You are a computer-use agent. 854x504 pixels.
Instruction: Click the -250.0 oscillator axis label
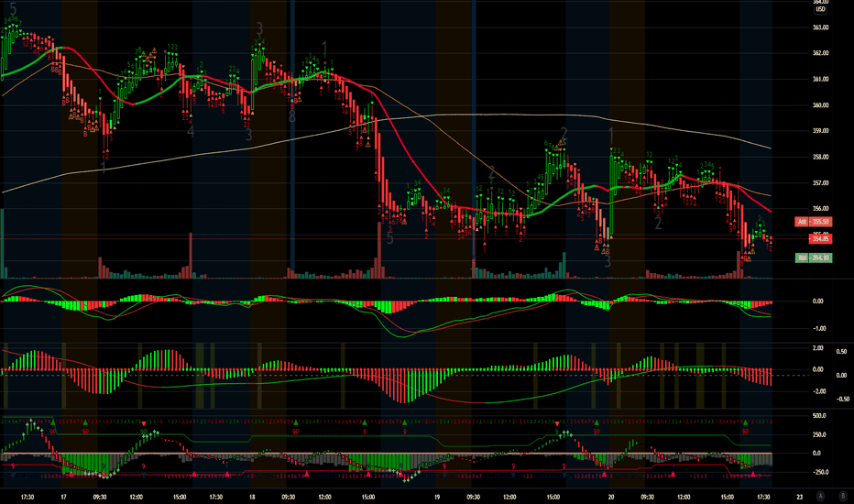tap(820, 473)
